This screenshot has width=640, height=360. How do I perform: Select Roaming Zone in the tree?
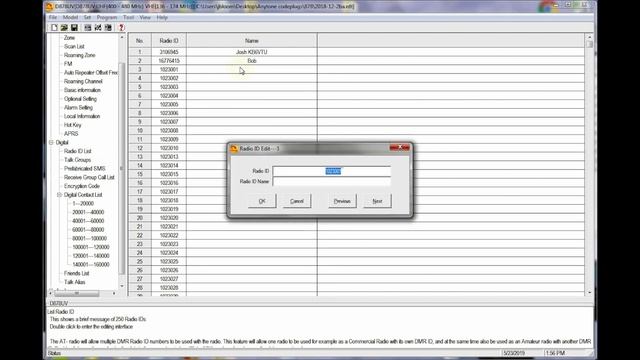tap(80, 55)
